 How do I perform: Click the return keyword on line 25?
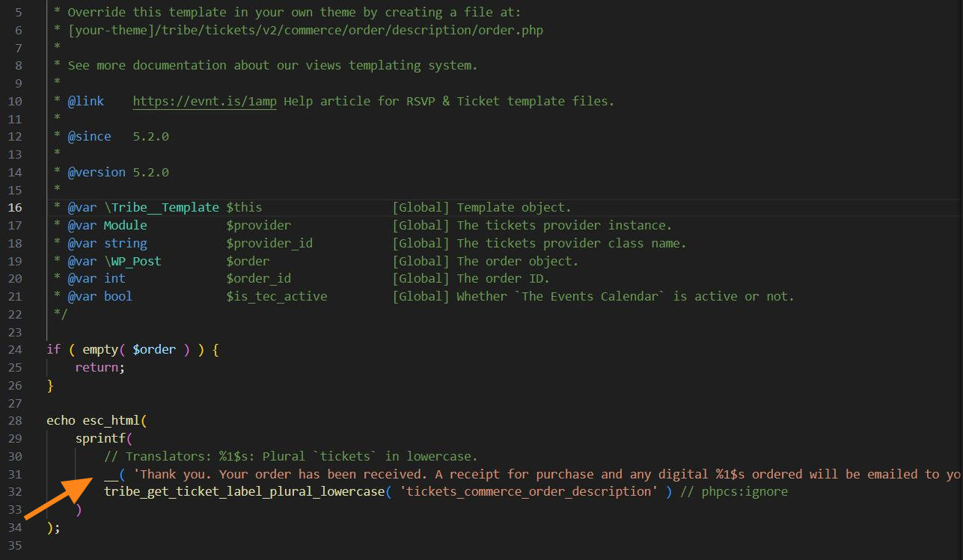click(97, 368)
